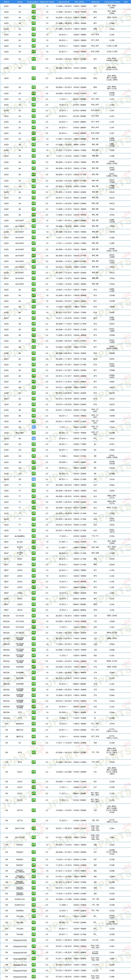
Task: Click body code 7N1, 7N2
Action: (x=95, y=911)
